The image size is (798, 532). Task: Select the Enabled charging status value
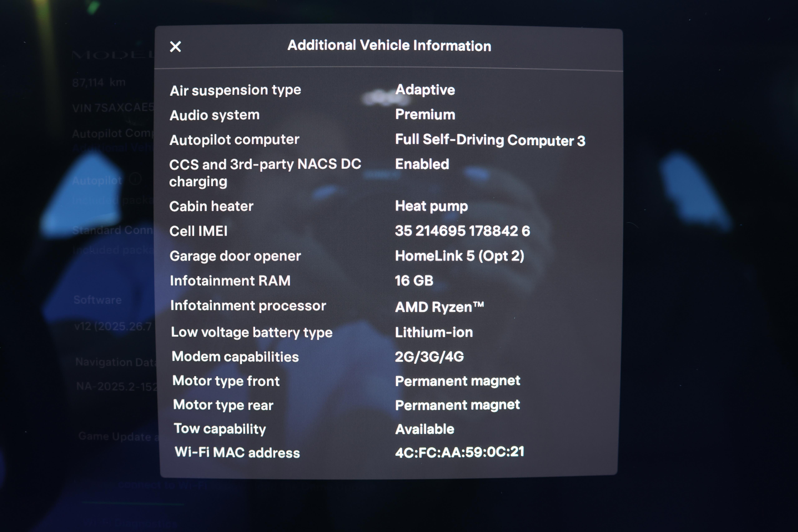pyautogui.click(x=422, y=164)
